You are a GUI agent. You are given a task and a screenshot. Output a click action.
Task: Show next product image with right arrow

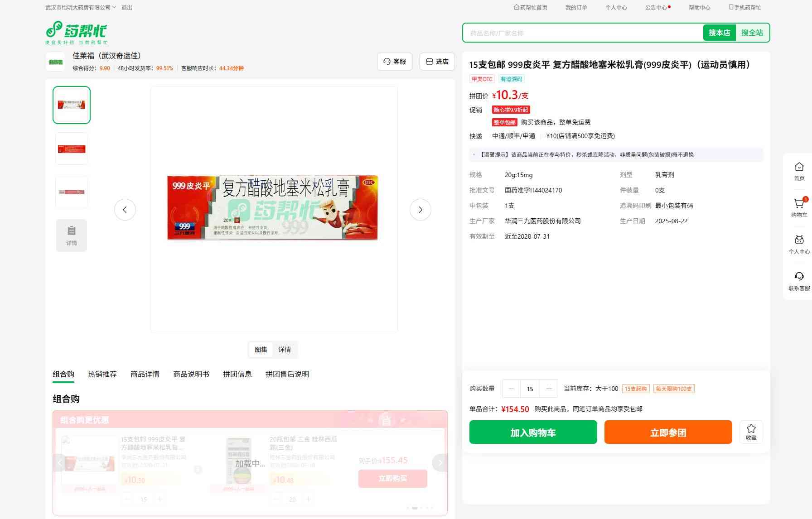(420, 210)
